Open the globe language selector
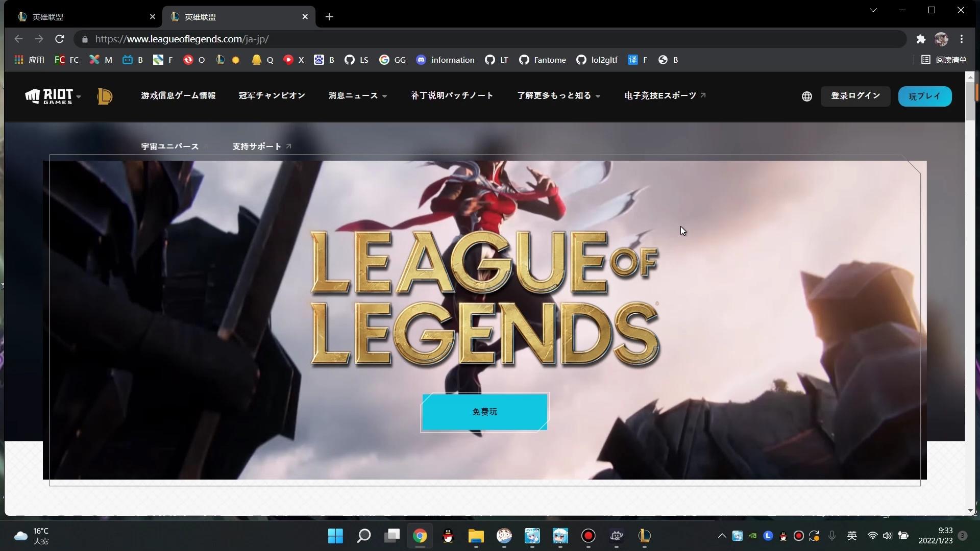Image resolution: width=980 pixels, height=551 pixels. (x=806, y=96)
